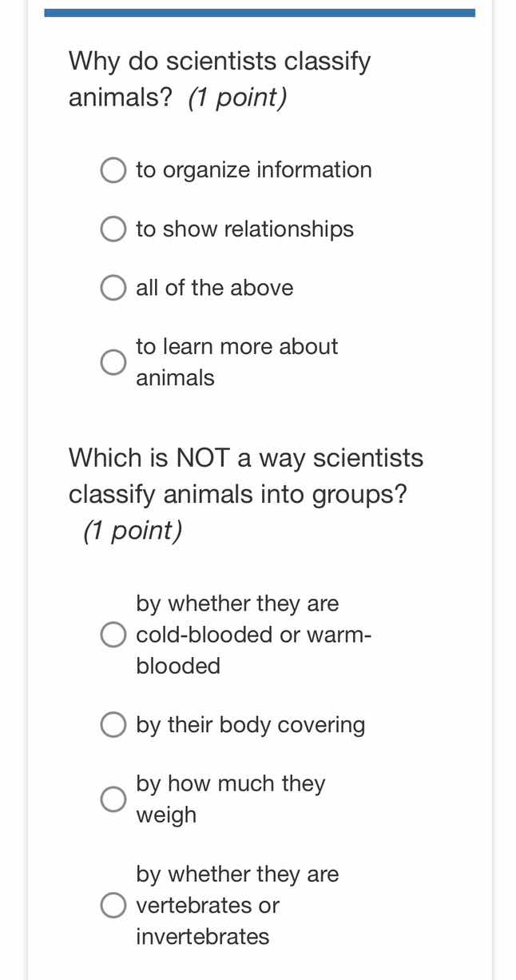Select 'to show relationships' radio button
This screenshot has height=980, width=516.
(x=113, y=229)
